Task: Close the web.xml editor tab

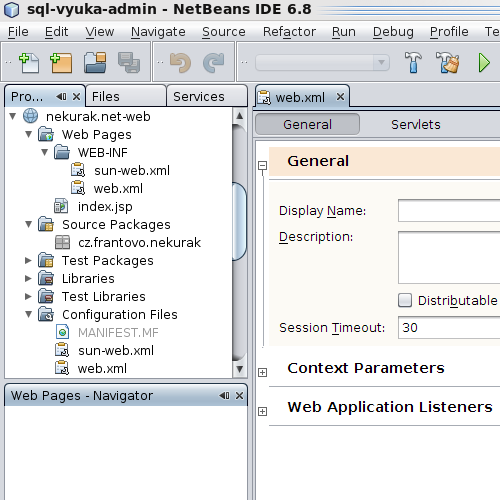Action: [340, 97]
